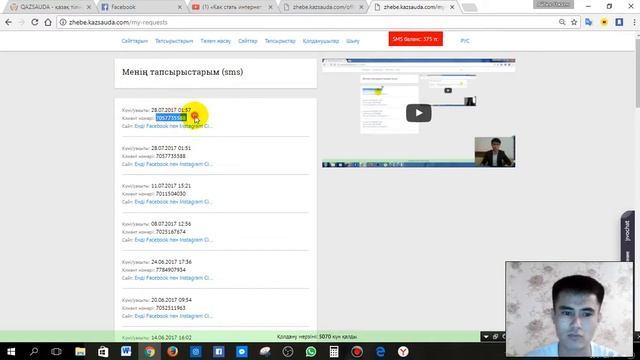Open WhatsApp from the taskbar
The height and width of the screenshot is (360, 640).
tap(311, 351)
